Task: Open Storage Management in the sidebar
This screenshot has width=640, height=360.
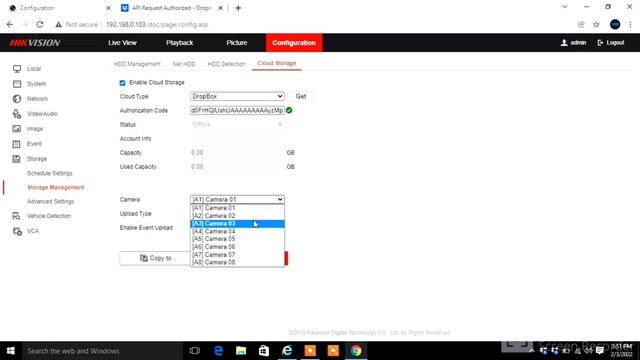Action: [x=56, y=187]
